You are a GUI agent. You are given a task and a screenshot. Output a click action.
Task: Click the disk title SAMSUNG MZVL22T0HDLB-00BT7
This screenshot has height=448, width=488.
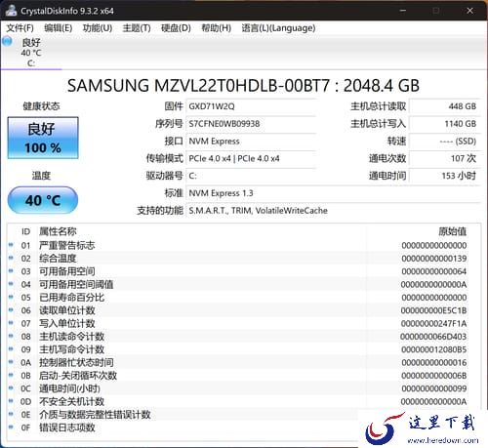(x=243, y=86)
